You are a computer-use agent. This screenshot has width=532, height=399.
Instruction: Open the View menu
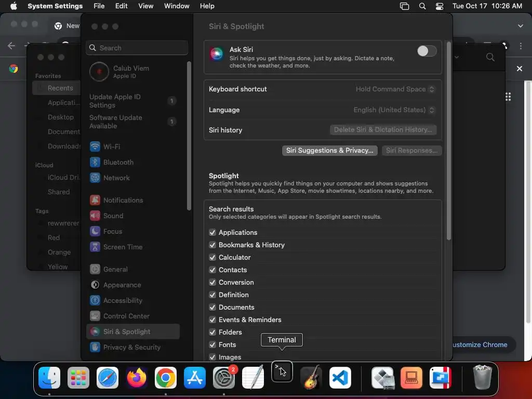click(x=145, y=6)
